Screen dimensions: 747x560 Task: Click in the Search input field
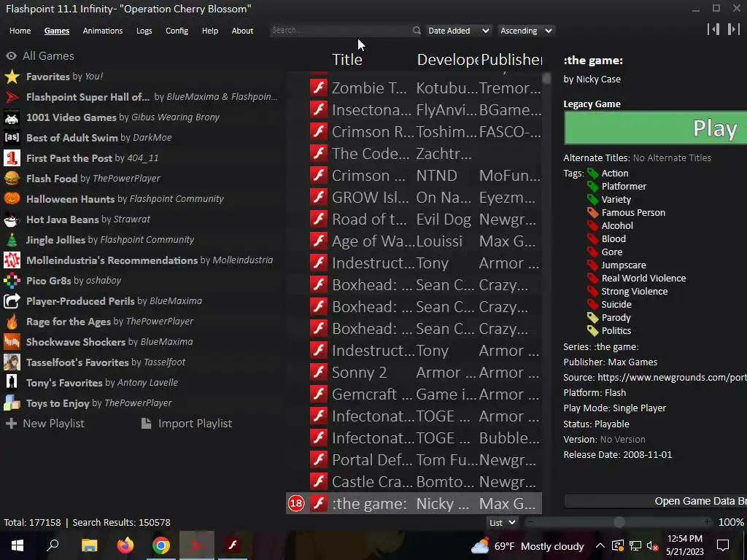coord(340,31)
